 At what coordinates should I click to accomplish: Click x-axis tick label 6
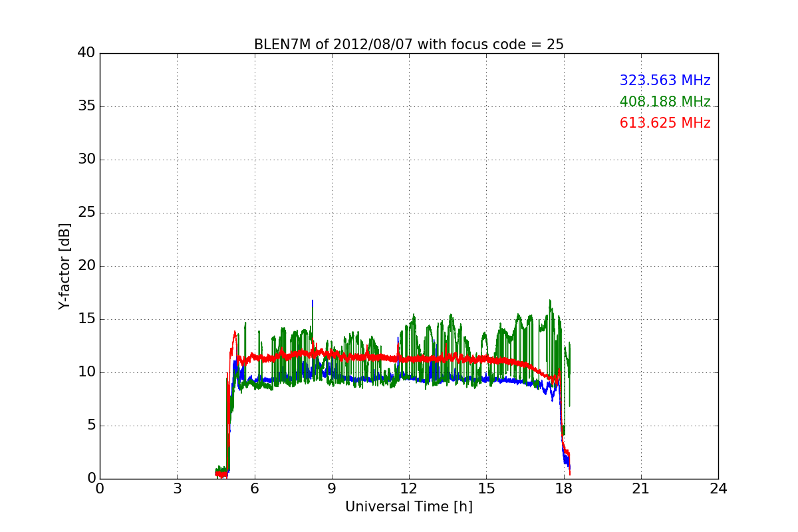click(254, 489)
